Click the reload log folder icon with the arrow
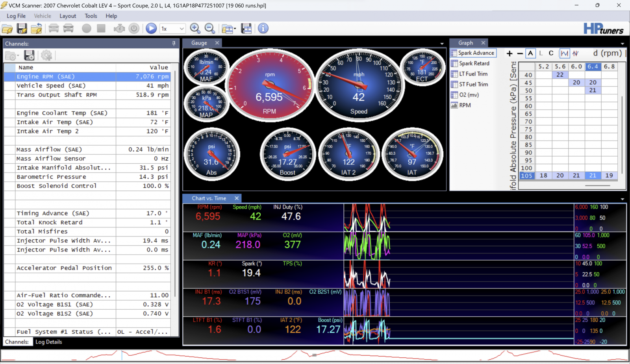Image resolution: width=630 pixels, height=364 pixels. point(37,28)
